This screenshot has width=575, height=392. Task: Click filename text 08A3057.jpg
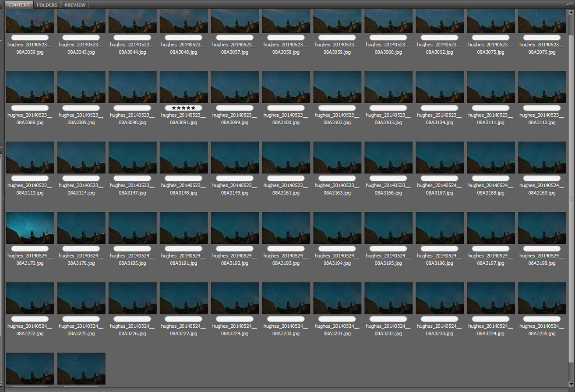click(x=235, y=52)
